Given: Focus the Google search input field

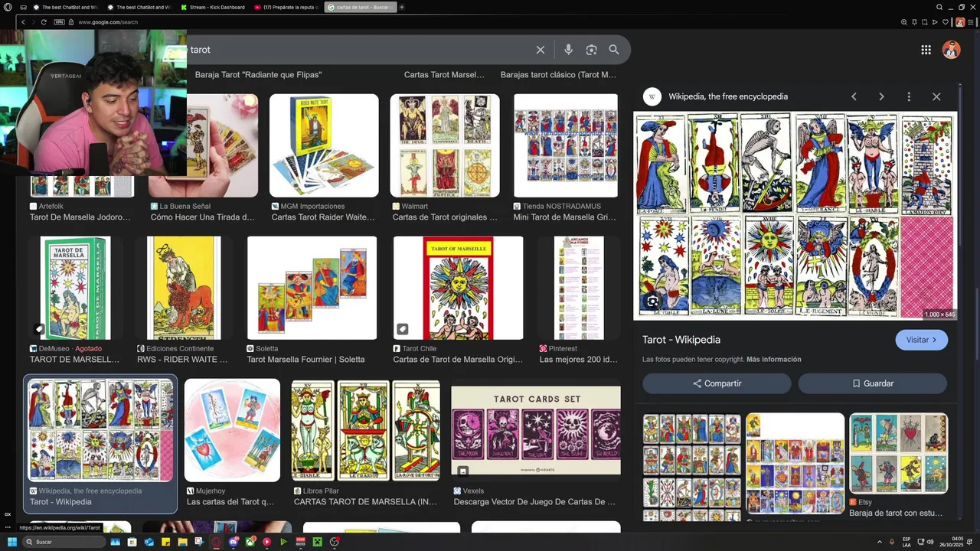Looking at the screenshot, I should pos(360,50).
